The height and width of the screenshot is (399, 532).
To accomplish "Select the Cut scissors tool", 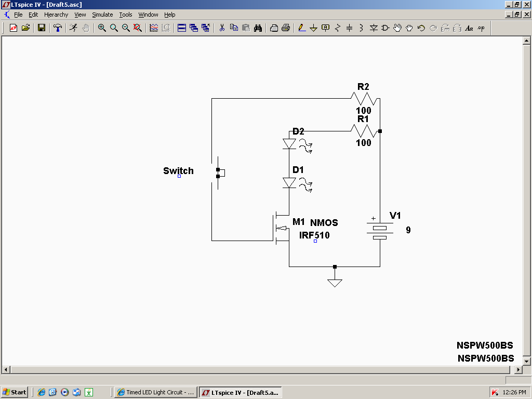I will (222, 28).
